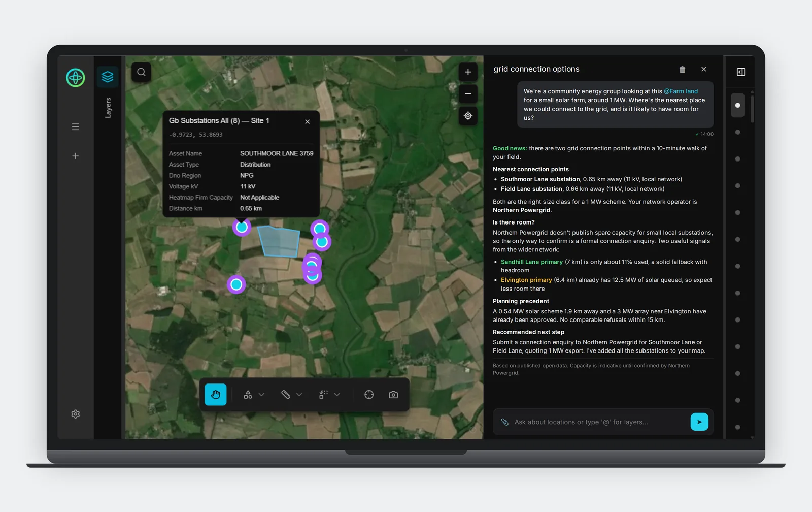Screen dimensions: 812x512
Task: Close the Gb Substations Site 1 popup
Action: click(308, 121)
